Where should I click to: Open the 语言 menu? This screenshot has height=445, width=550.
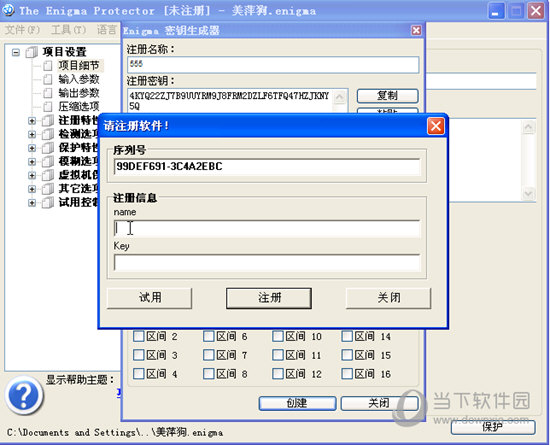pyautogui.click(x=107, y=30)
